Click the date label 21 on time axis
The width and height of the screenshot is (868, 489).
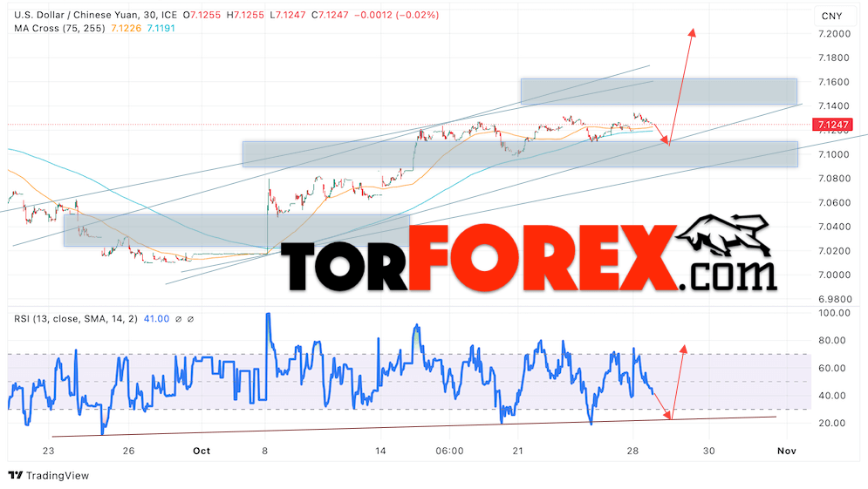517,451
